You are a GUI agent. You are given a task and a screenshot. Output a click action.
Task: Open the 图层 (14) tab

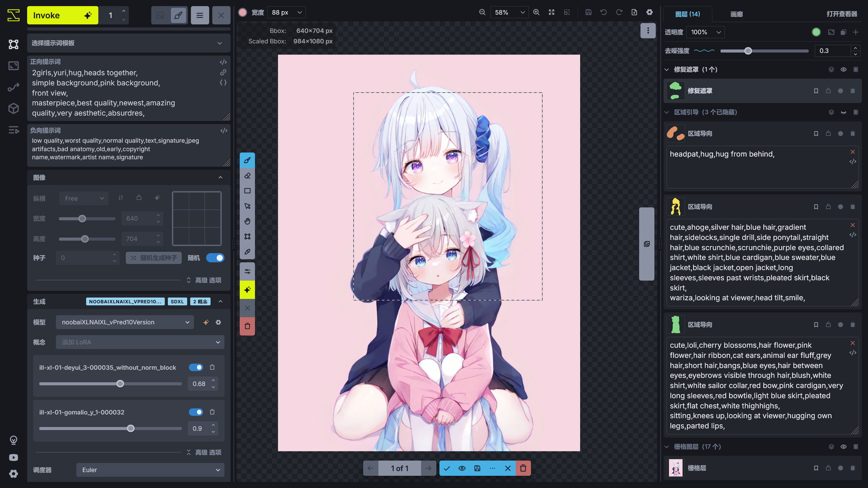point(688,14)
